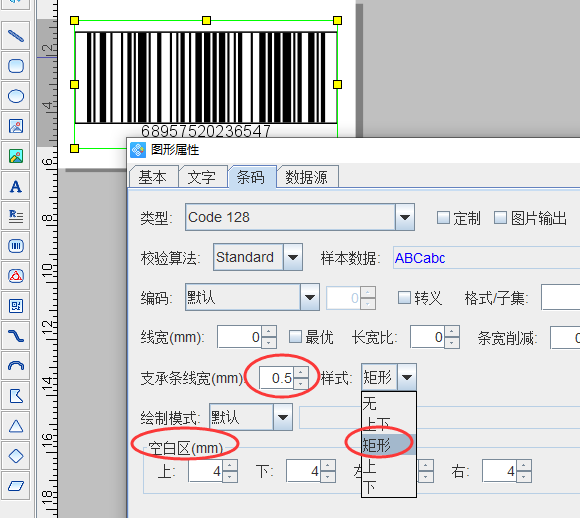The image size is (580, 518).
Task: Select the QR code tool
Action: pos(16,306)
